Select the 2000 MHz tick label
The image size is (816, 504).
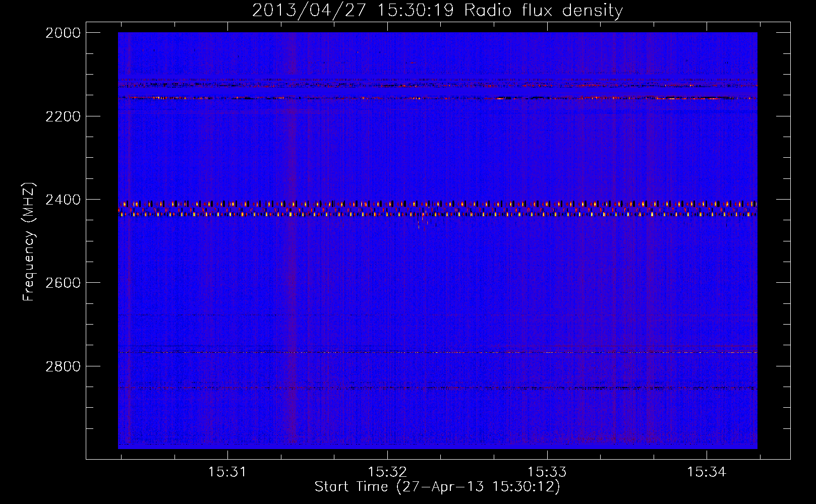tap(63, 33)
